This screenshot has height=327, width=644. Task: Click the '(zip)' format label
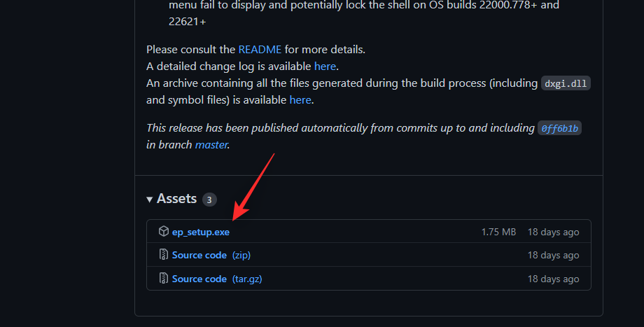pyautogui.click(x=240, y=255)
